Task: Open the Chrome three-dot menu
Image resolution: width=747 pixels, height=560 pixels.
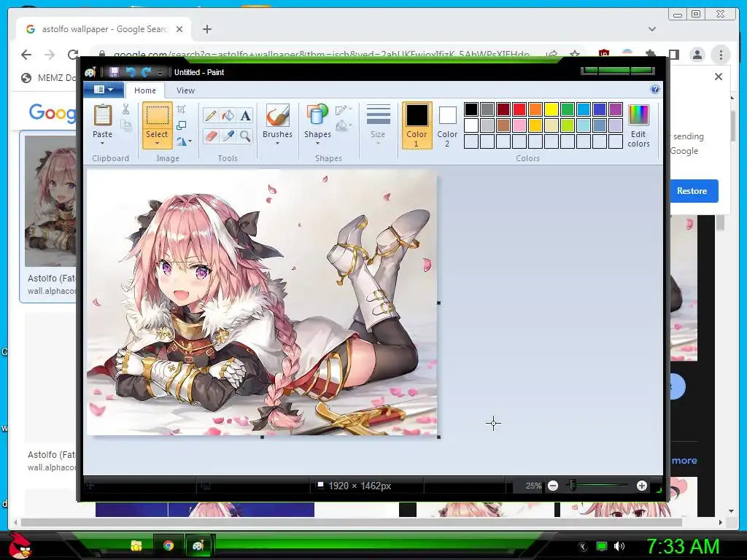Action: (721, 55)
